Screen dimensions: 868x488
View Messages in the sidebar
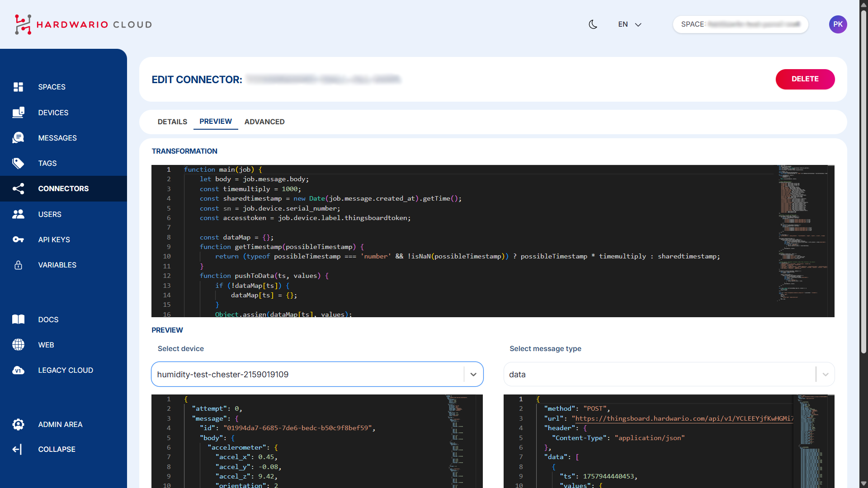(57, 138)
